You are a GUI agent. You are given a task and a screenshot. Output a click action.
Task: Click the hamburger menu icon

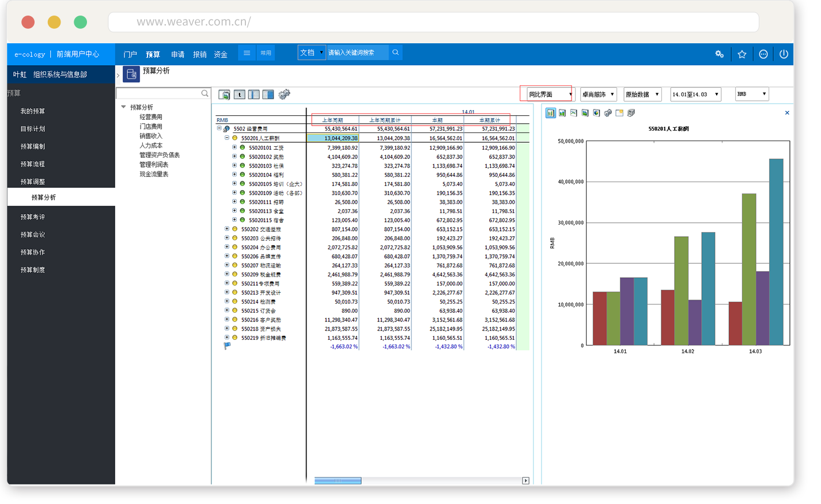pyautogui.click(x=247, y=53)
